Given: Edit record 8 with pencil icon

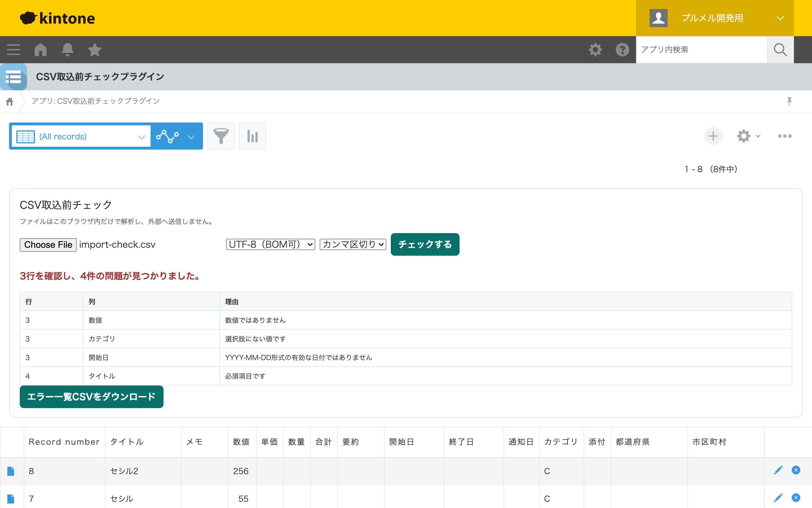Looking at the screenshot, I should (778, 470).
